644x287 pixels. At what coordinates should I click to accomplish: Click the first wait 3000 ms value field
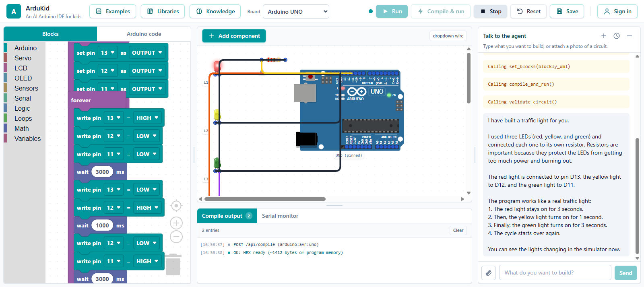(102, 172)
